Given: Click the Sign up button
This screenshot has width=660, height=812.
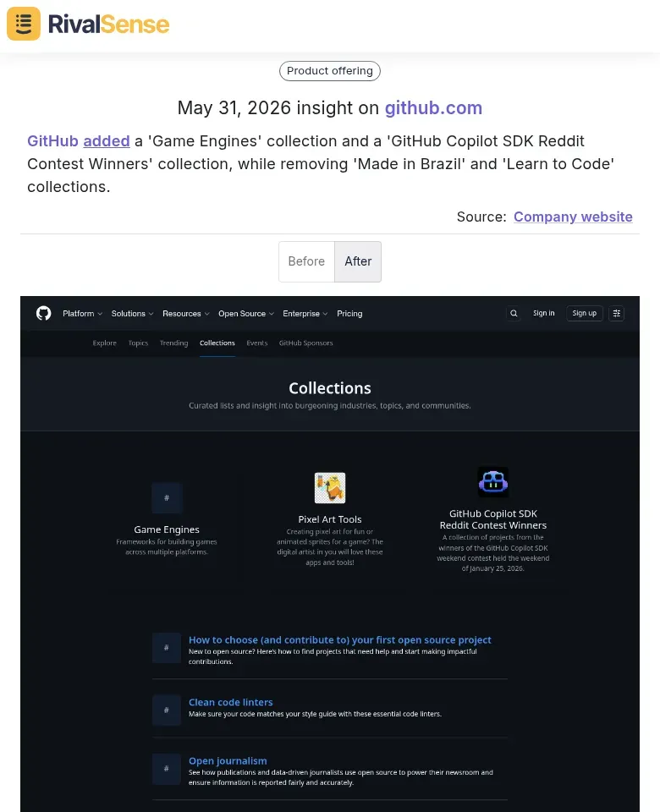Looking at the screenshot, I should pos(585,313).
